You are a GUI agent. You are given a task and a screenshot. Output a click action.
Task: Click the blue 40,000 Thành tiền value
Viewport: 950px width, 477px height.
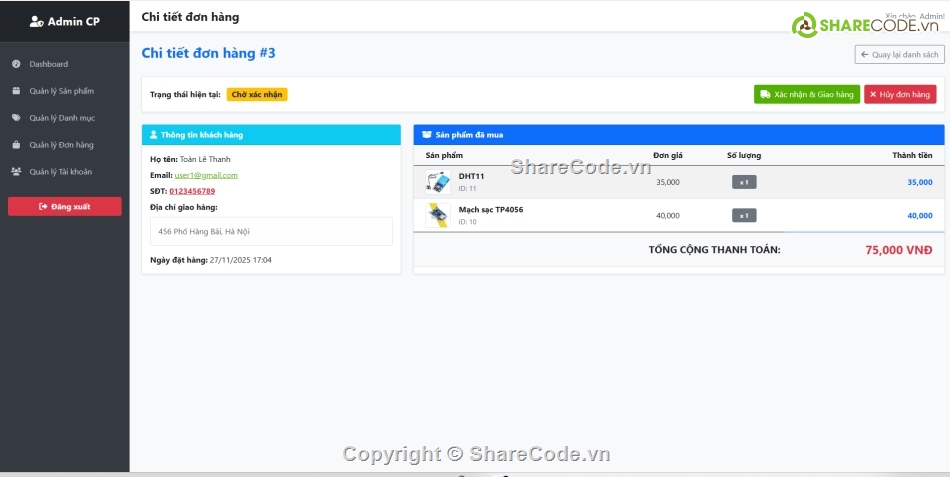(920, 215)
